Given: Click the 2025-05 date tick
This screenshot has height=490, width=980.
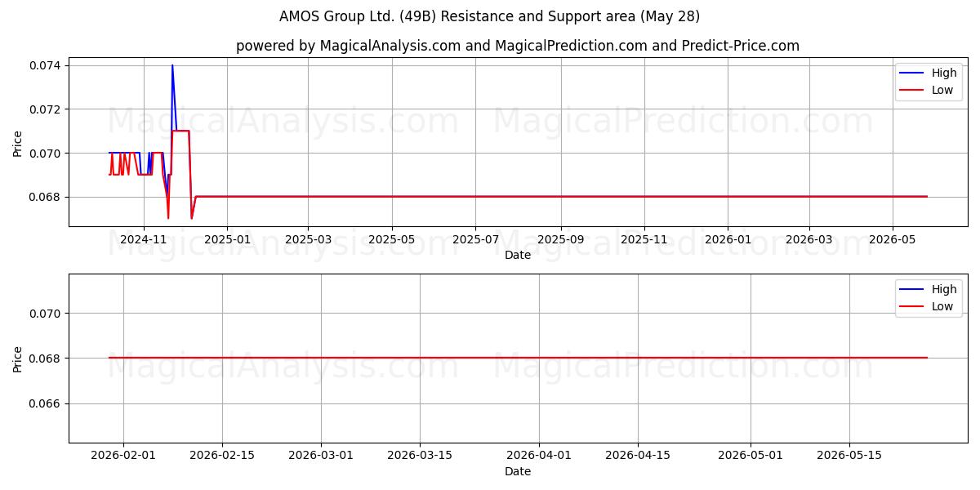Looking at the screenshot, I should 392,239.
